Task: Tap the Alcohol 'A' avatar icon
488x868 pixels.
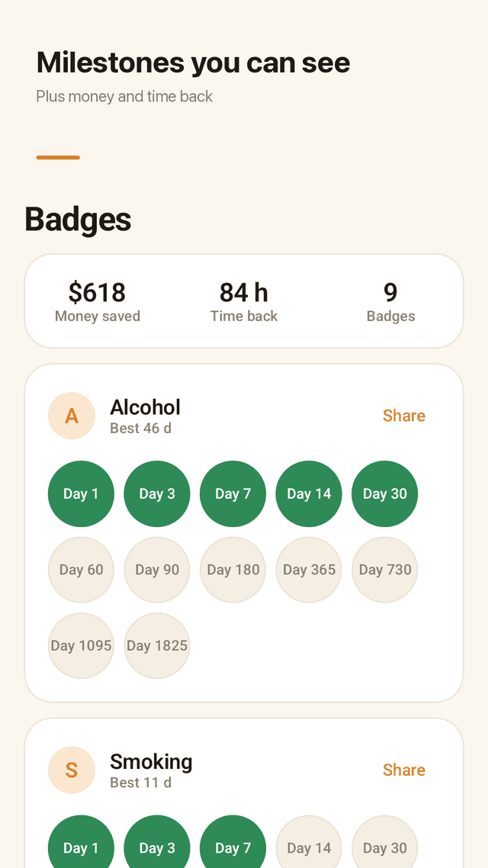Action: (72, 416)
